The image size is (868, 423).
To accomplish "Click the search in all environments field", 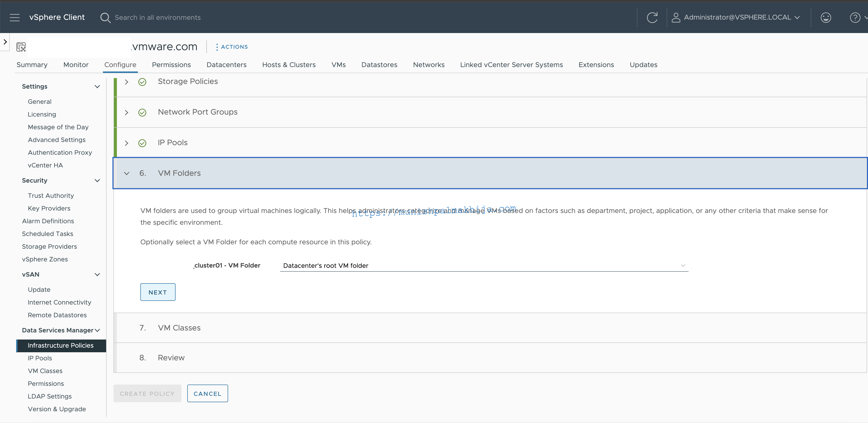I will (x=158, y=18).
